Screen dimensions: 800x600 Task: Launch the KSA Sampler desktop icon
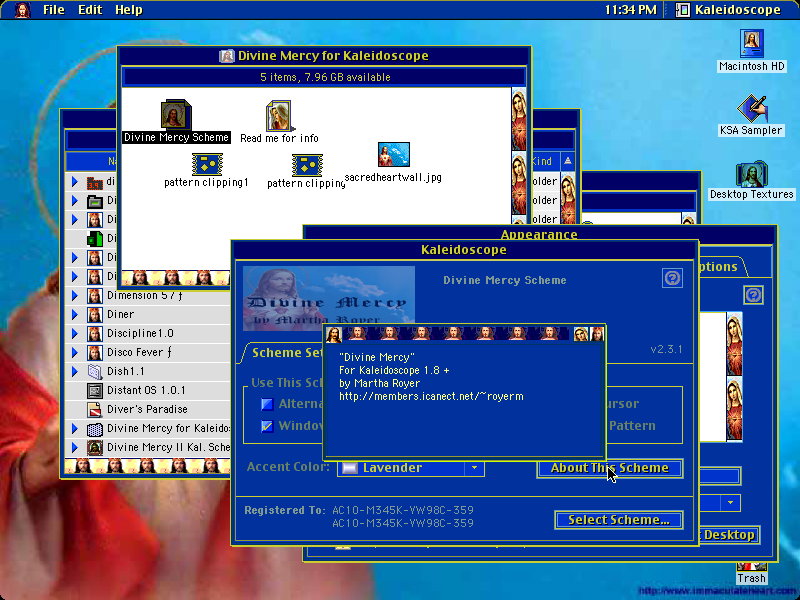tap(751, 108)
